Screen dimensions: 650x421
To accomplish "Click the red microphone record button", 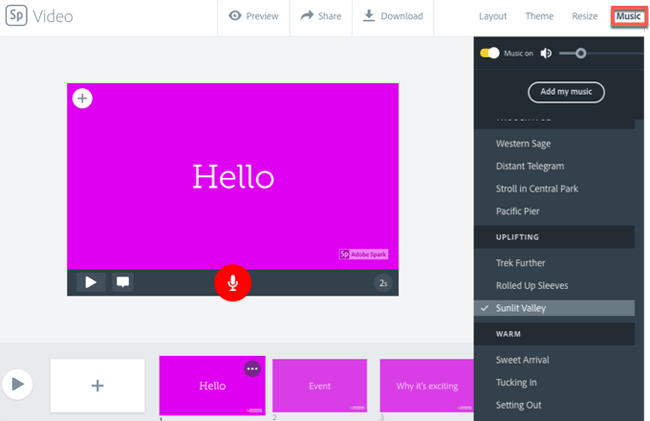I will coord(233,283).
